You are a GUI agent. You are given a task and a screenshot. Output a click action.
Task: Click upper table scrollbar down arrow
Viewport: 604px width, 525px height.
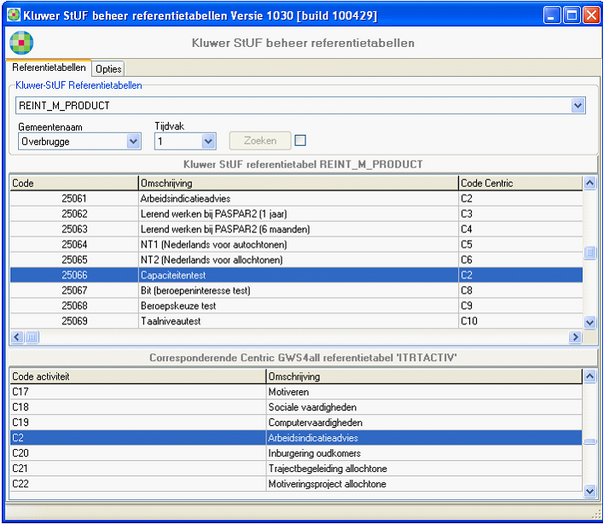(589, 322)
